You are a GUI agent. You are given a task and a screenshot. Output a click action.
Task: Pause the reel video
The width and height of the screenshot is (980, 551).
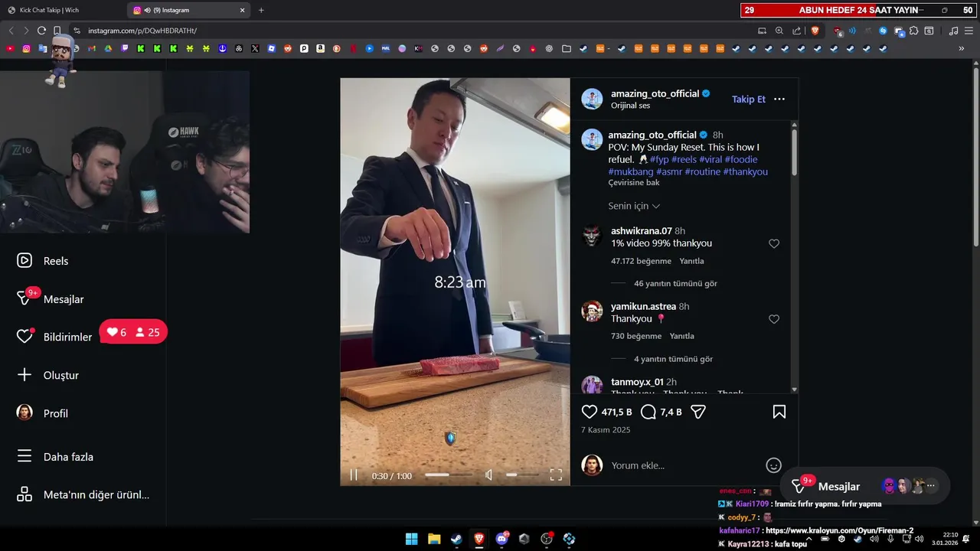354,475
